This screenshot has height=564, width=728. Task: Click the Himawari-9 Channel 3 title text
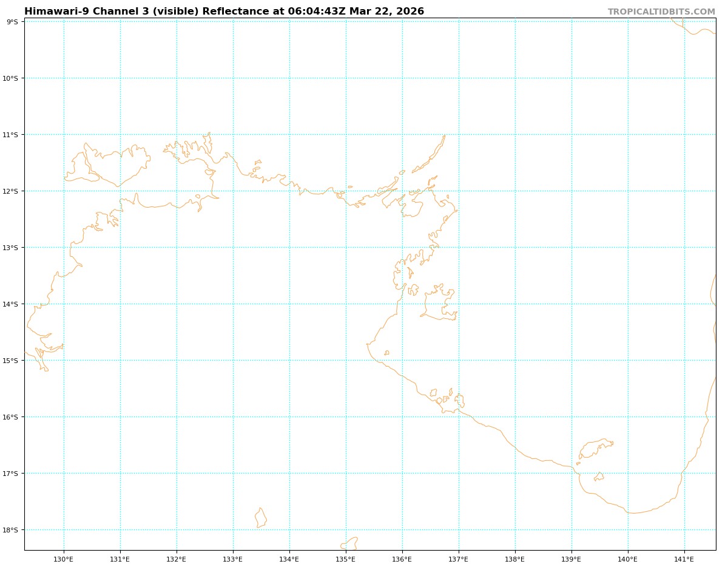click(x=223, y=12)
